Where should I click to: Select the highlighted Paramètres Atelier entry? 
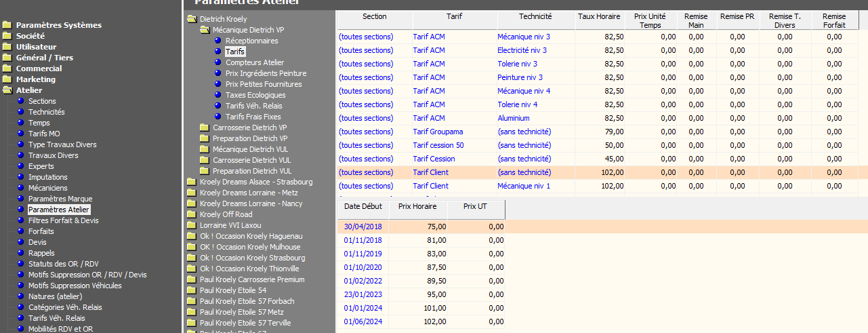[x=59, y=210]
